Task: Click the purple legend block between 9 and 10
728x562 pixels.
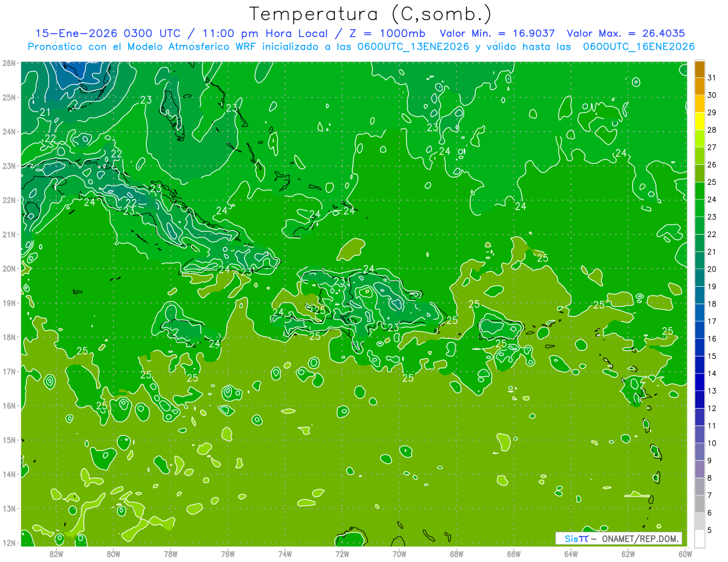Action: [x=699, y=452]
